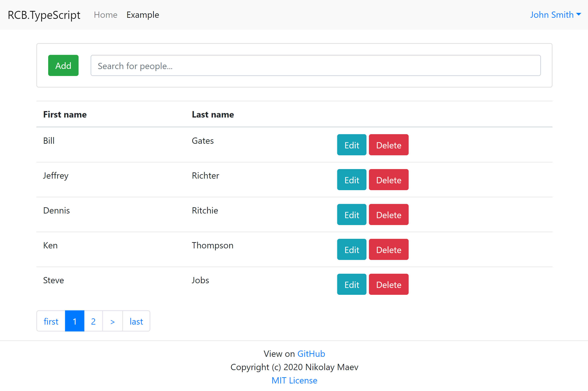This screenshot has width=588, height=391.
Task: Focus the Search for people field
Action: tap(315, 66)
